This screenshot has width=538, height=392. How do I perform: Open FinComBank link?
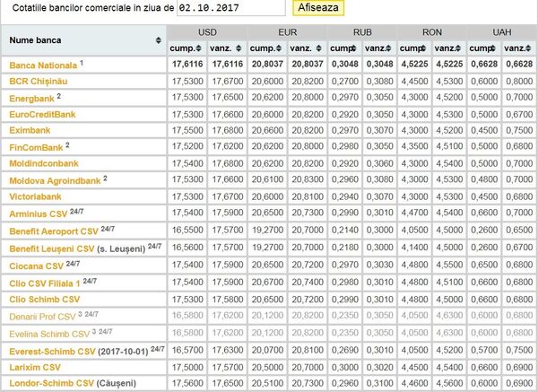click(36, 148)
